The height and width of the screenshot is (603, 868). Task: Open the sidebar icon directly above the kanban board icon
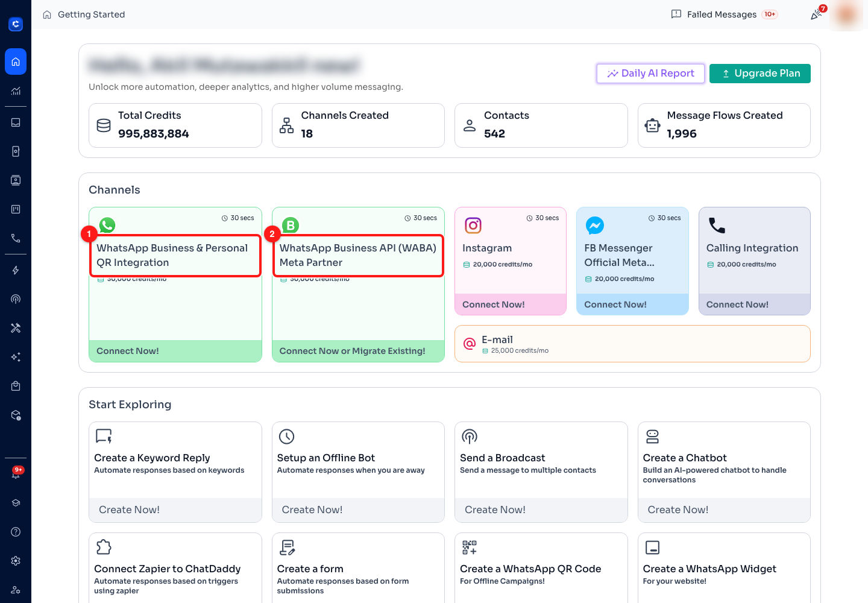click(x=16, y=180)
